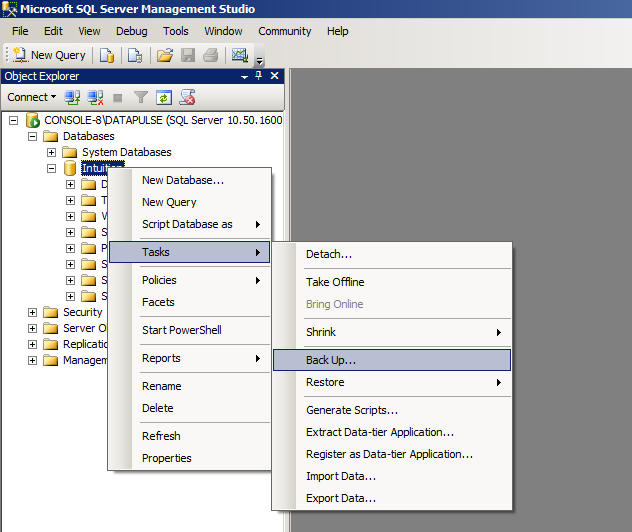The image size is (632, 532).
Task: Expand the Replication folder node
Action: click(x=32, y=344)
